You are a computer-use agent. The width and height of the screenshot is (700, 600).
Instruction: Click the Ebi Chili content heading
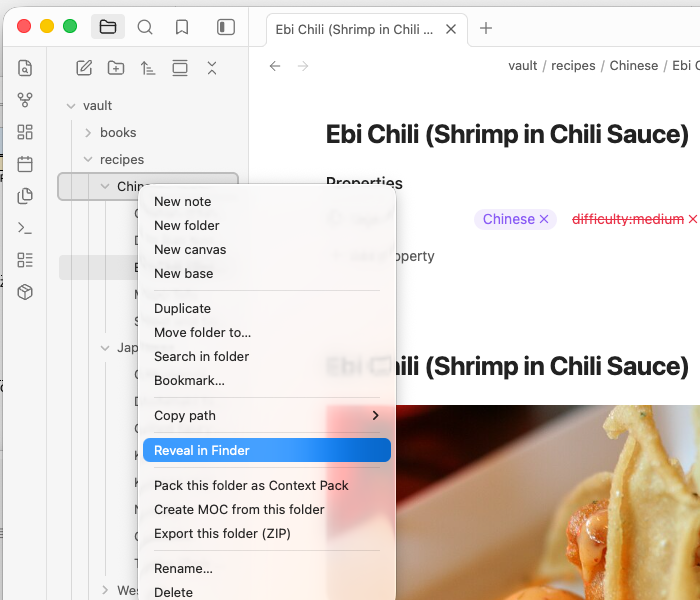pyautogui.click(x=507, y=367)
